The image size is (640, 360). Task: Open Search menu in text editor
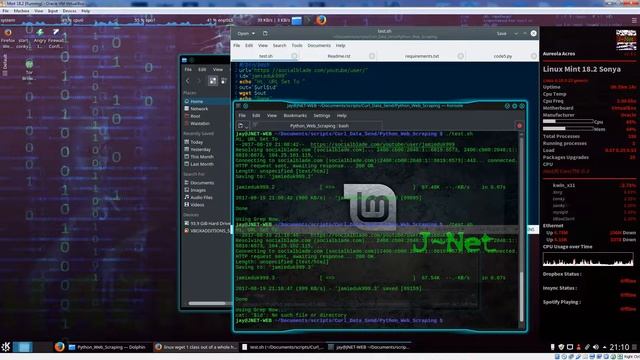pyautogui.click(x=280, y=45)
